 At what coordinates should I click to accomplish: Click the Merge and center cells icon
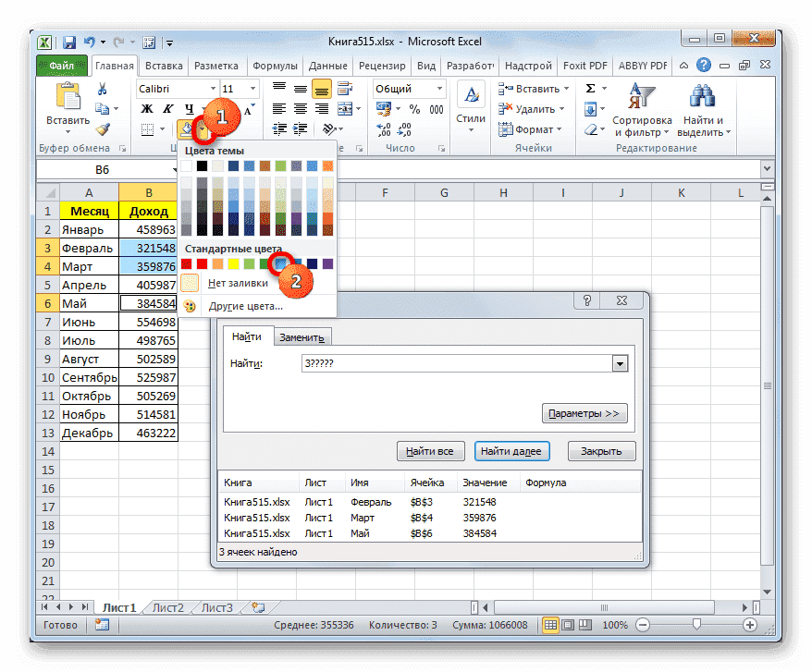[x=345, y=108]
